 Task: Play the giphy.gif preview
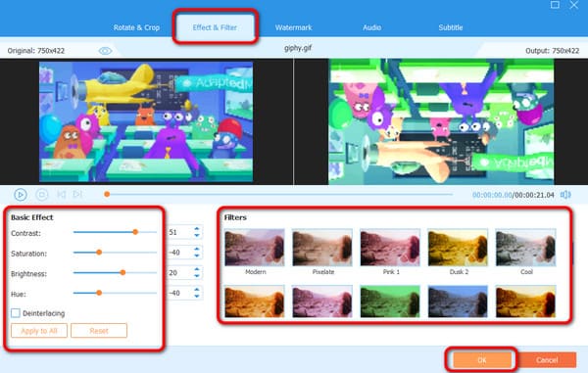pos(21,195)
